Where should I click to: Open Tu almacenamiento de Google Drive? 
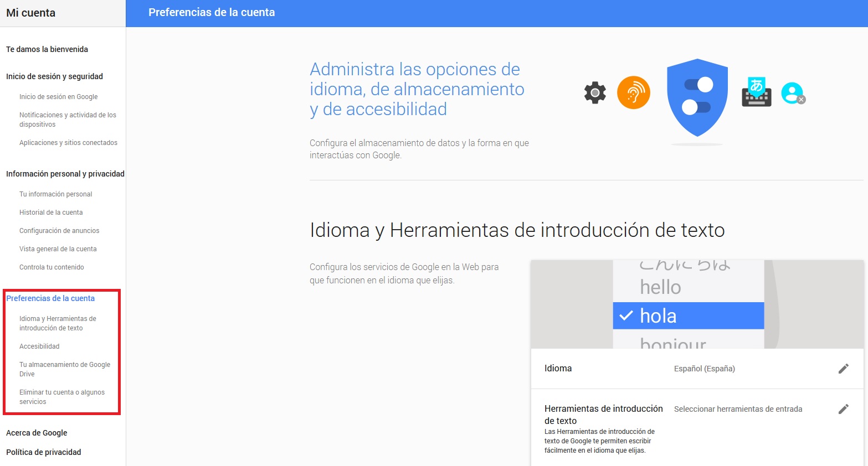click(x=65, y=369)
